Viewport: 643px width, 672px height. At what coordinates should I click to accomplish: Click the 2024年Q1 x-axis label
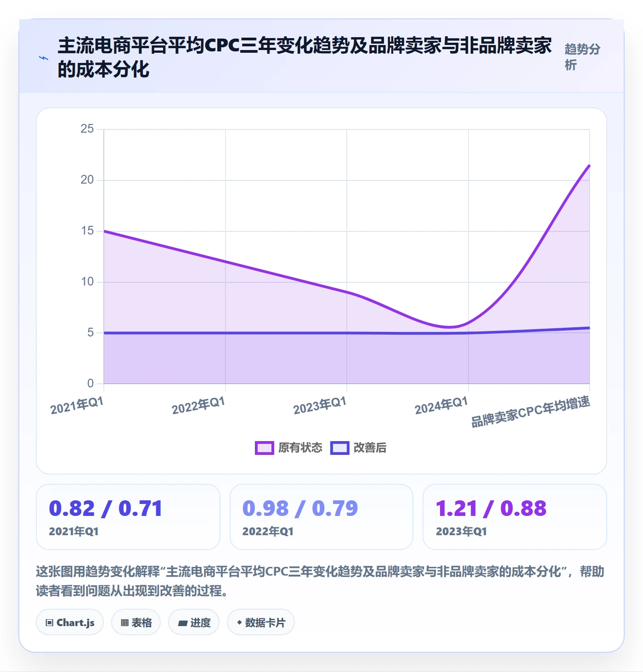441,406
